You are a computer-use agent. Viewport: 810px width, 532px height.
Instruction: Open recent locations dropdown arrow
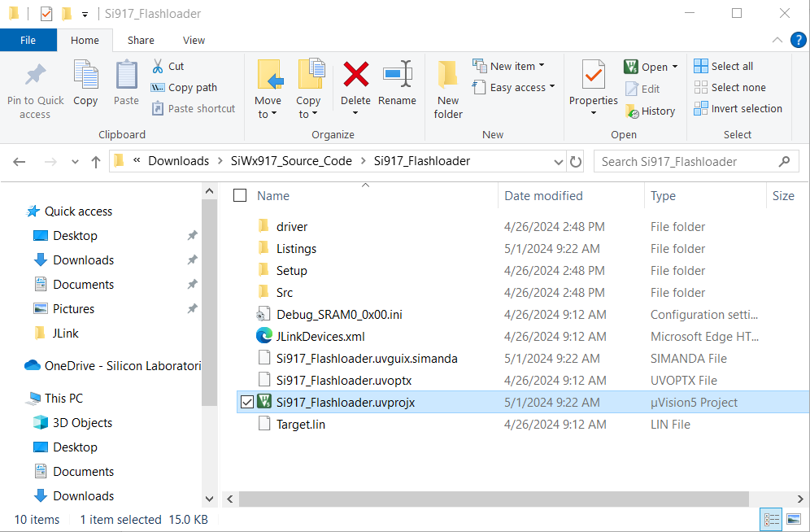coord(75,162)
